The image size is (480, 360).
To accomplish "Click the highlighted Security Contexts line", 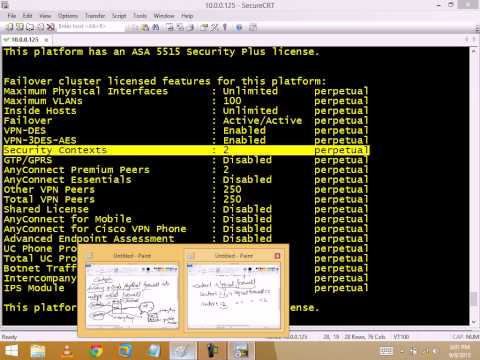I will click(x=186, y=150).
